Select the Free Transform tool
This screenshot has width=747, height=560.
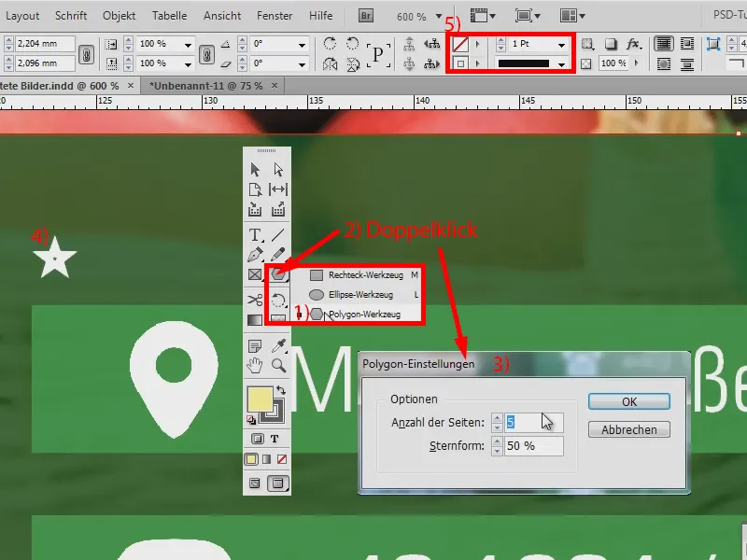click(x=278, y=301)
